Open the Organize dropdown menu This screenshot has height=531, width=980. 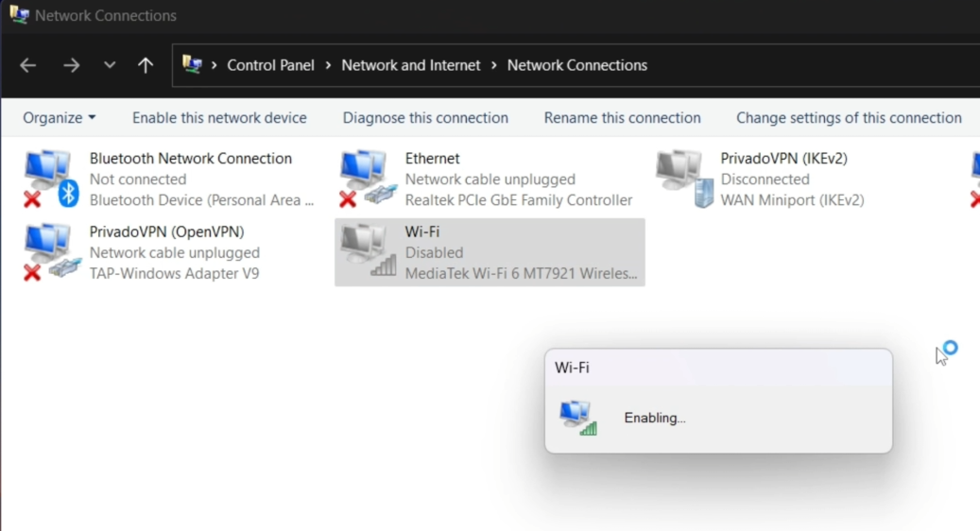[x=60, y=117]
